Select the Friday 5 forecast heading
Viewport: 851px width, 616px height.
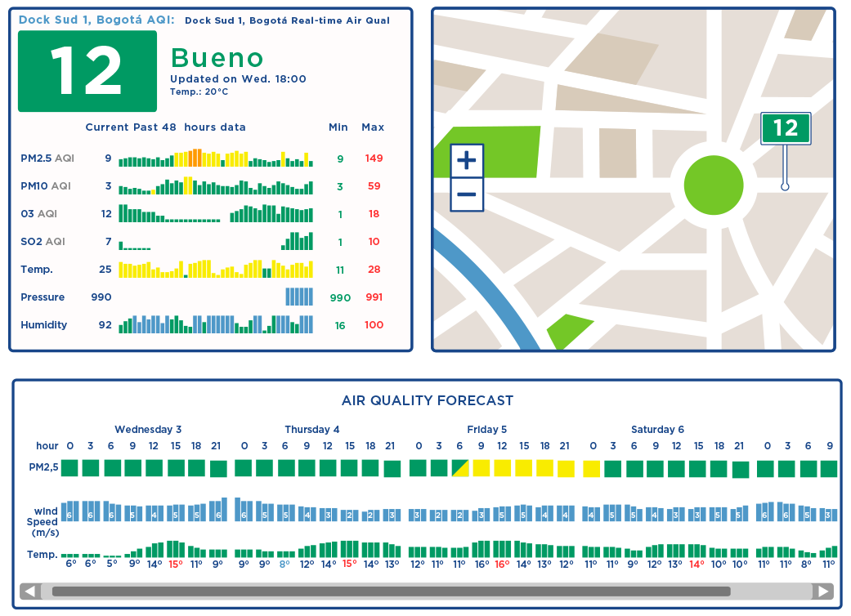[487, 430]
